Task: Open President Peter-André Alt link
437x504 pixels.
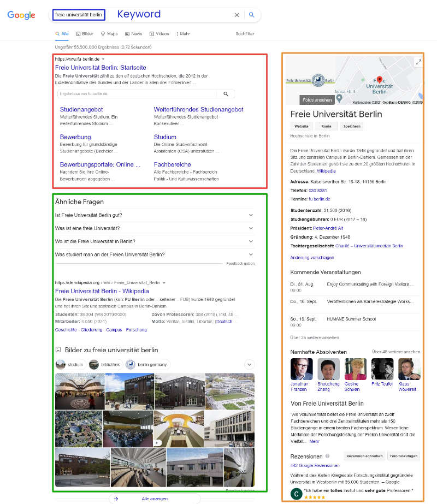Action: (328, 228)
